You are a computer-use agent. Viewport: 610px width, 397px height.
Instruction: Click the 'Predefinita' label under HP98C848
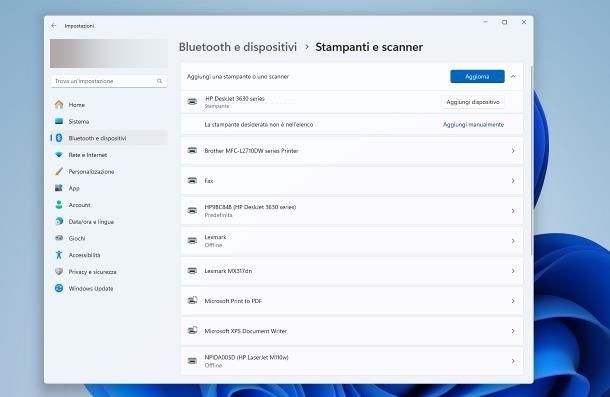click(x=218, y=215)
